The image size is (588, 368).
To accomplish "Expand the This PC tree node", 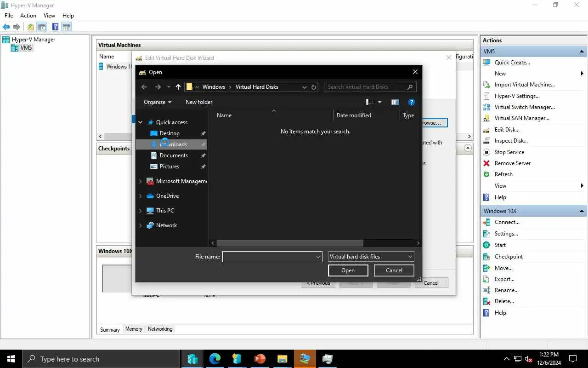I will (141, 211).
